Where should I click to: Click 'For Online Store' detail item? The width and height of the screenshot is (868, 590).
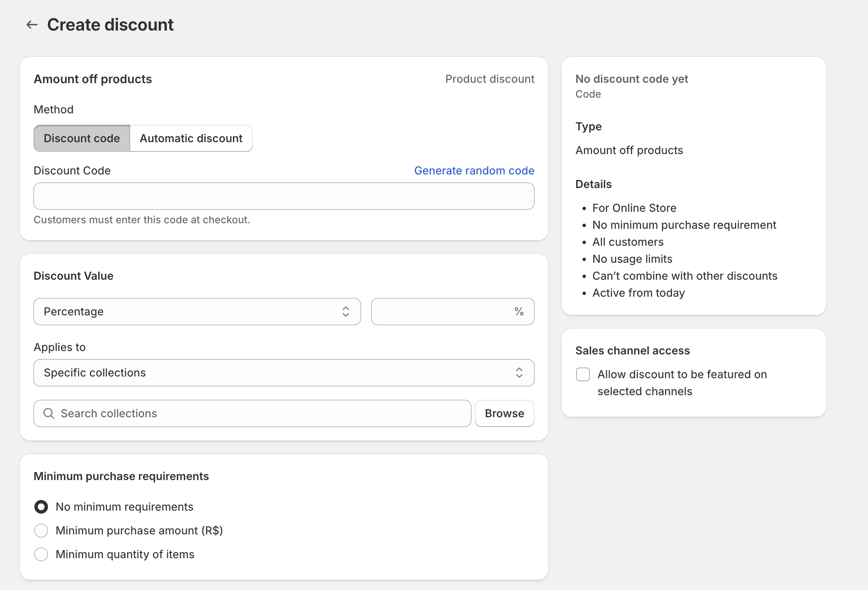tap(634, 208)
